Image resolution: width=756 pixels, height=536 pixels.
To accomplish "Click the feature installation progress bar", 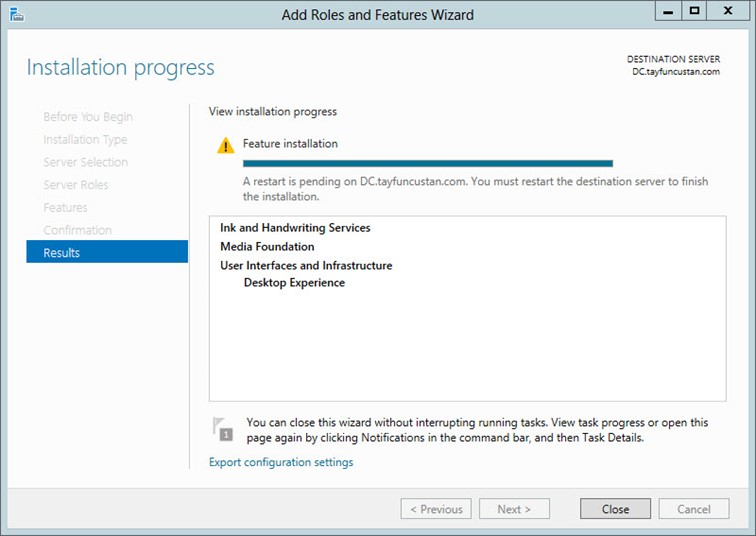I will coord(428,163).
